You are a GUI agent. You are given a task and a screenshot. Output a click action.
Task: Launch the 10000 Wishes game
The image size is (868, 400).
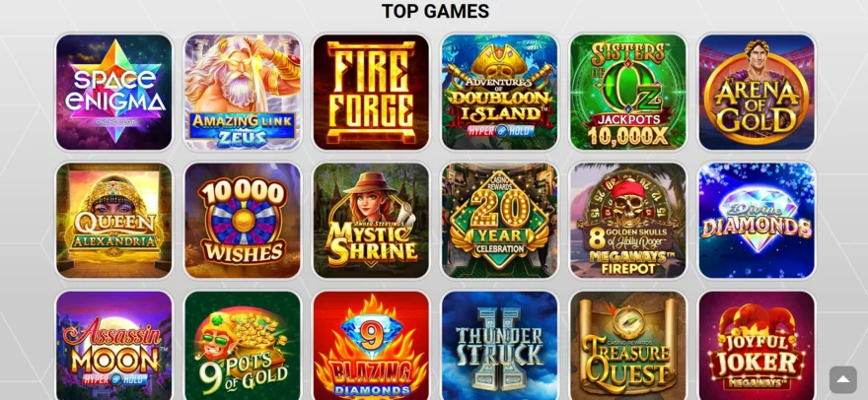[243, 220]
